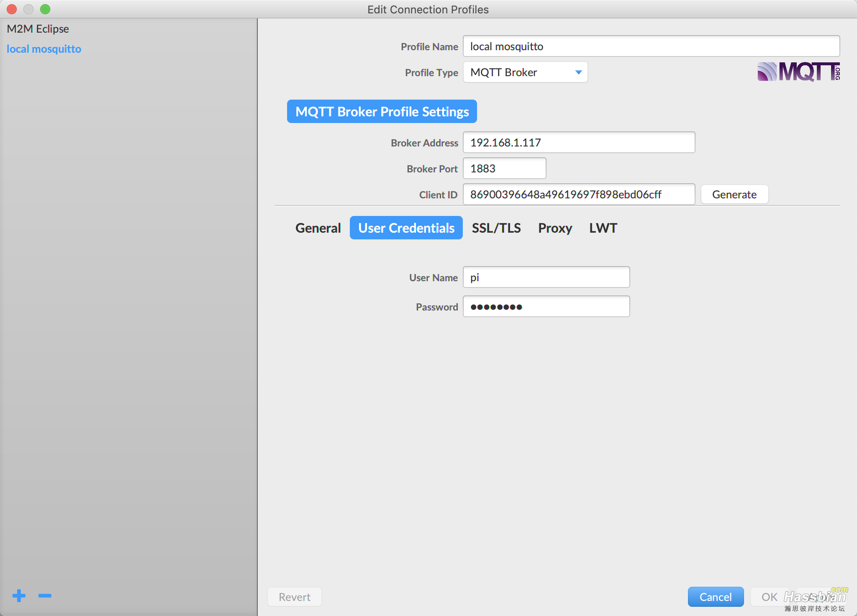Select the local mosquitto profile
This screenshot has height=616, width=857.
tap(44, 49)
